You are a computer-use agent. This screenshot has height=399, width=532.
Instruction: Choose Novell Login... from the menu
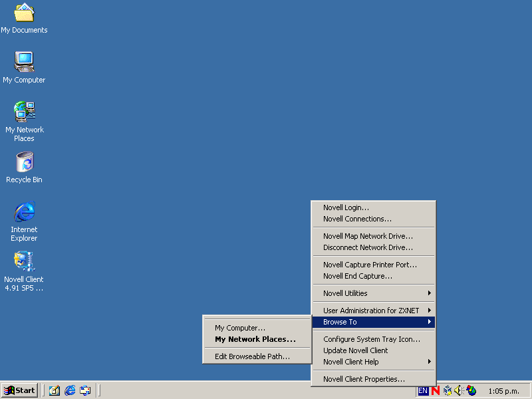click(x=374, y=207)
